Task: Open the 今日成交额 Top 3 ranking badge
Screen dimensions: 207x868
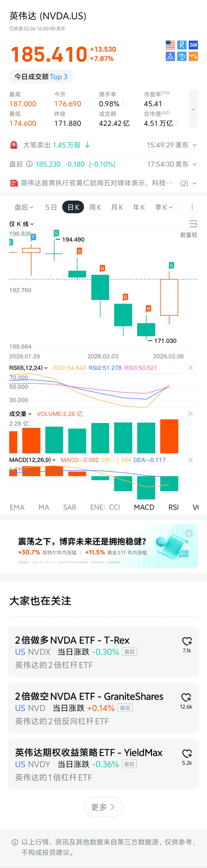Action: pos(41,77)
